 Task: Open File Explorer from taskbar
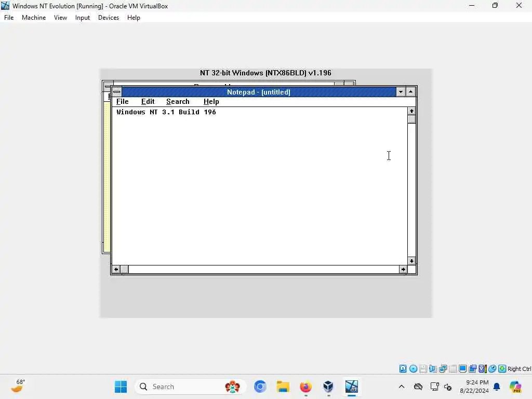click(x=283, y=387)
